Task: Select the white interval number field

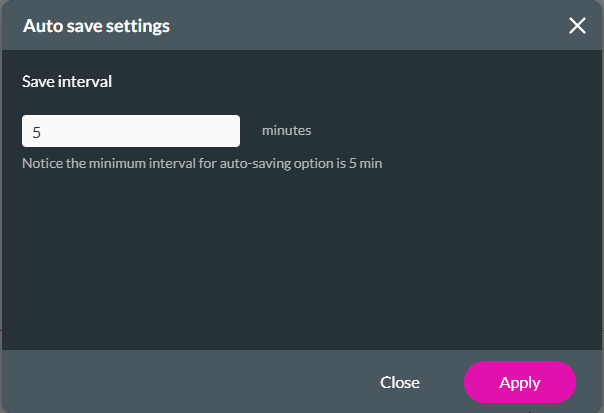Action: click(131, 131)
